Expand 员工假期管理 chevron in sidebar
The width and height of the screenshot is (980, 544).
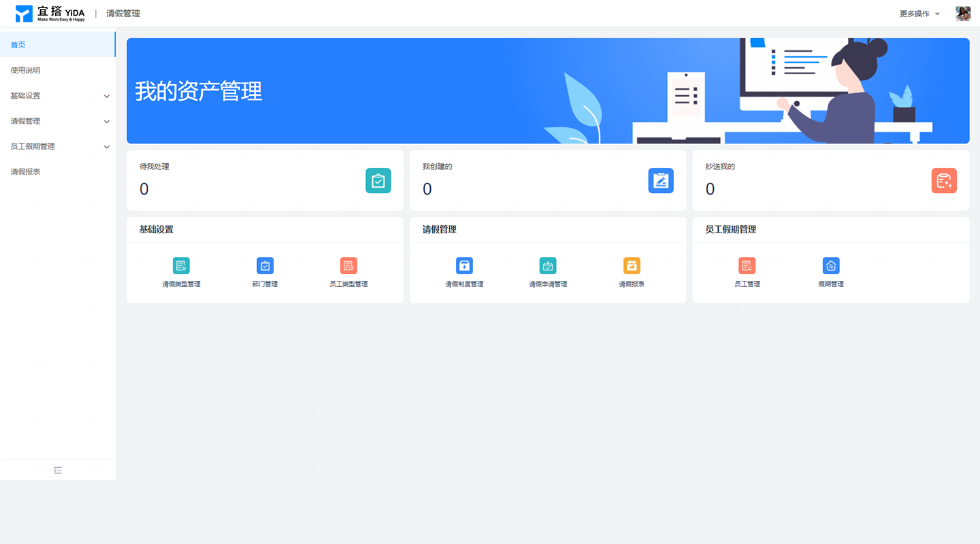tap(106, 147)
